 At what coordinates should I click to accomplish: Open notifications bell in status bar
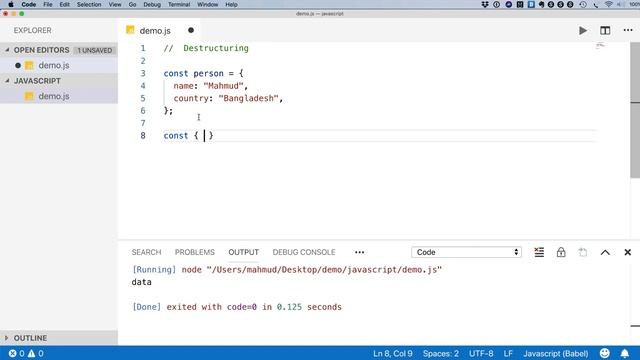(x=624, y=353)
